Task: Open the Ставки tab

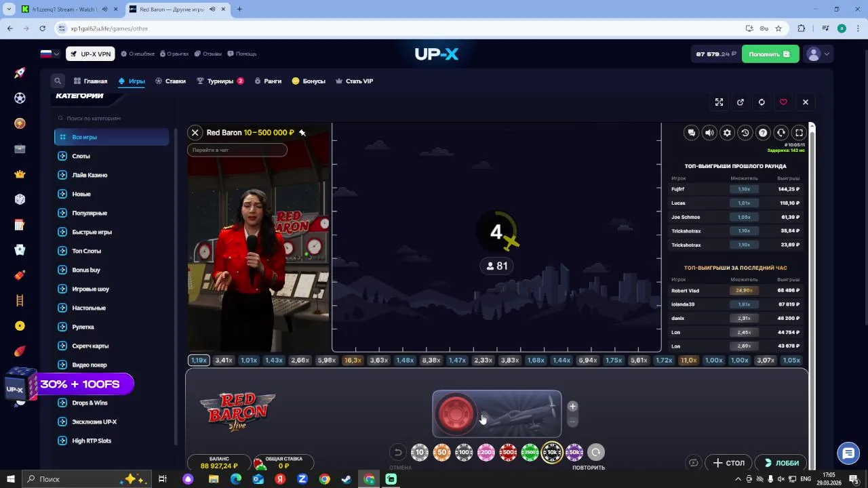Action: (170, 81)
